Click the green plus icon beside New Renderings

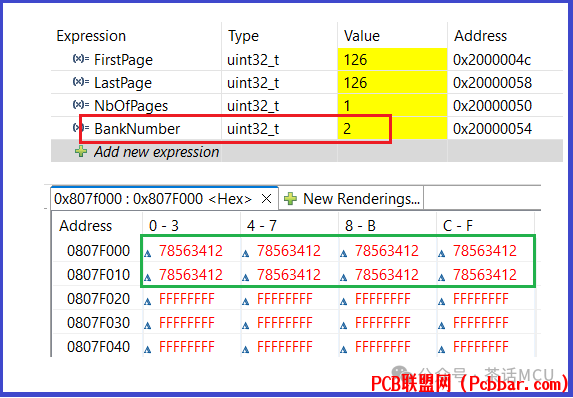pos(291,199)
